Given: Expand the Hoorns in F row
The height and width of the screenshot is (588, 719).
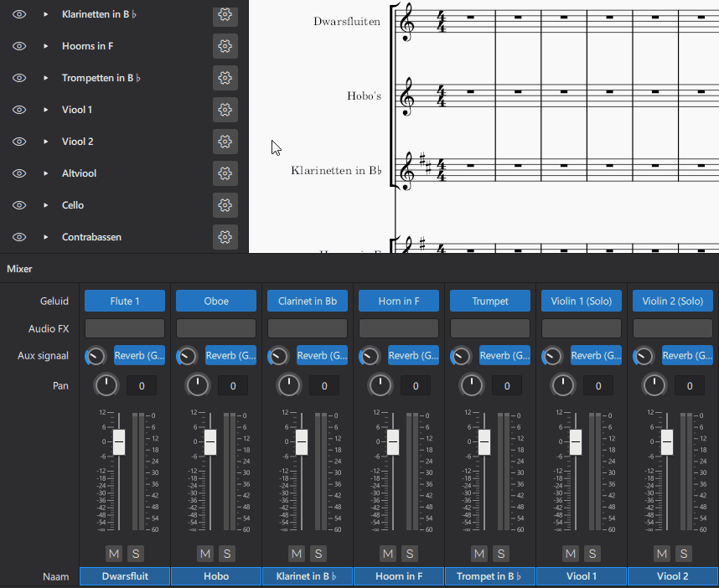Looking at the screenshot, I should [x=45, y=46].
